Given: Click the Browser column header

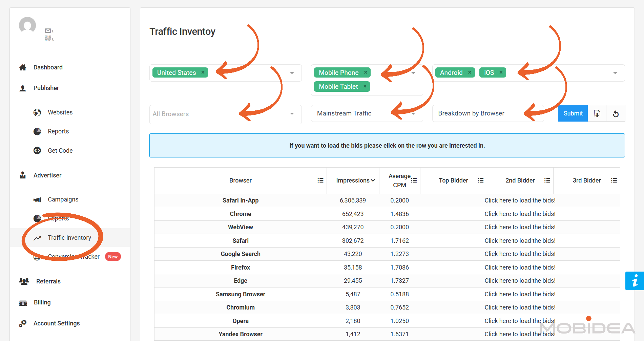Looking at the screenshot, I should click(241, 180).
